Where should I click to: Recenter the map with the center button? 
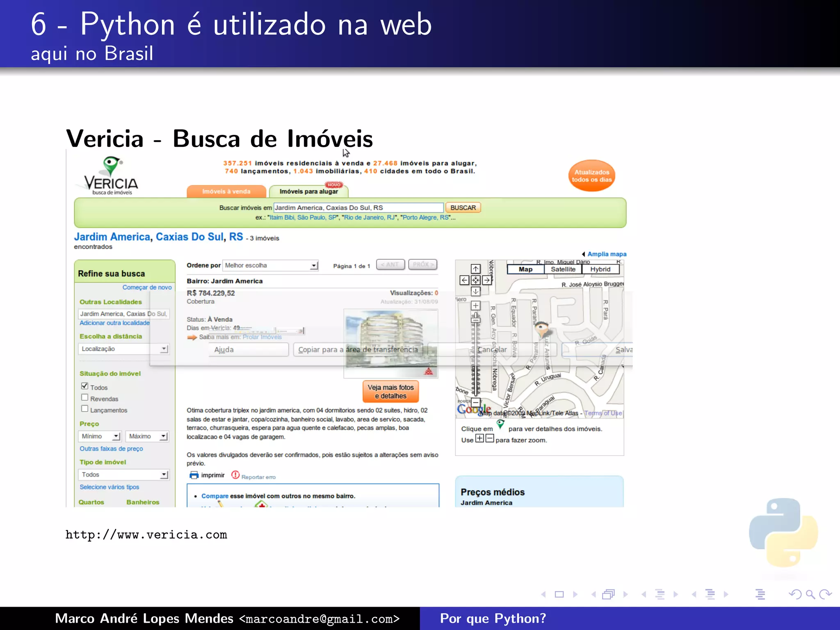click(x=475, y=280)
